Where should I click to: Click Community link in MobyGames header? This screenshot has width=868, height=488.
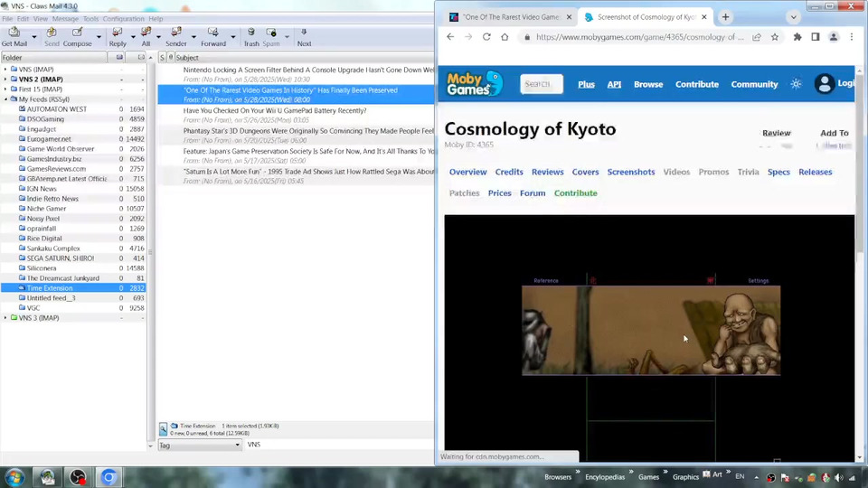point(754,84)
